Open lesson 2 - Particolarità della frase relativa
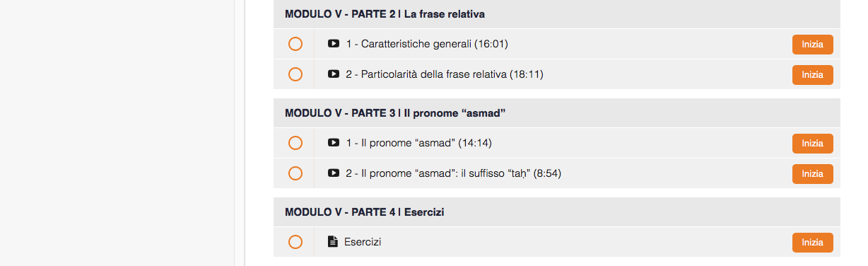 (x=445, y=74)
